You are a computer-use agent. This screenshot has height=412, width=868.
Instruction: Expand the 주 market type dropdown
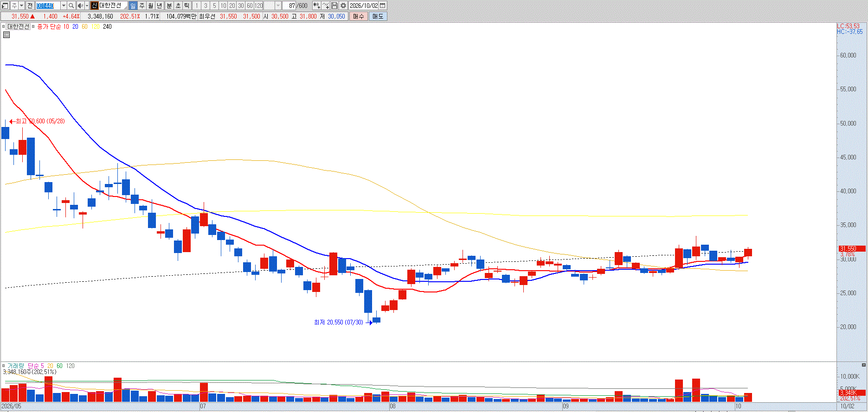point(22,6)
